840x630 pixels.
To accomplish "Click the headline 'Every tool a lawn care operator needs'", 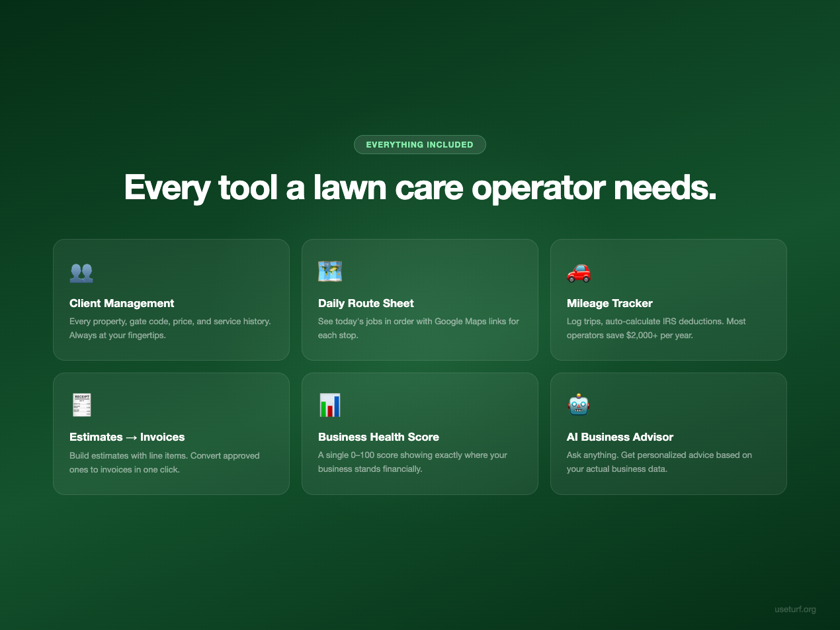I will coord(420,187).
